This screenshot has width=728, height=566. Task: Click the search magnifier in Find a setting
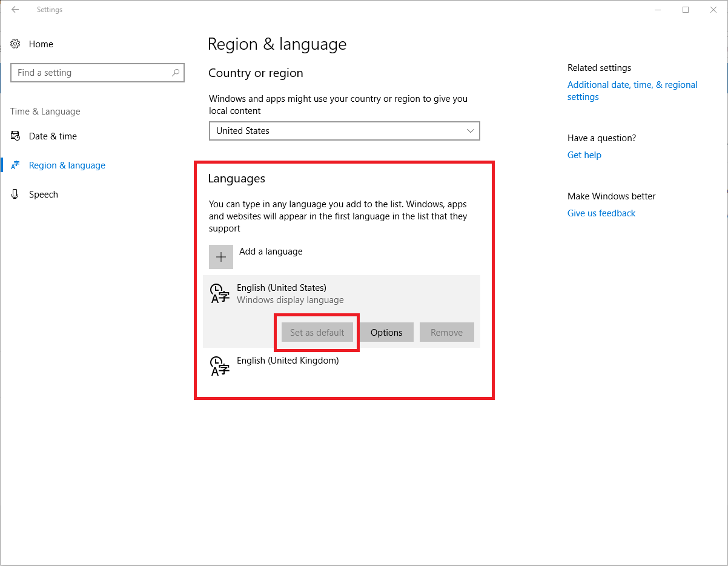(175, 73)
